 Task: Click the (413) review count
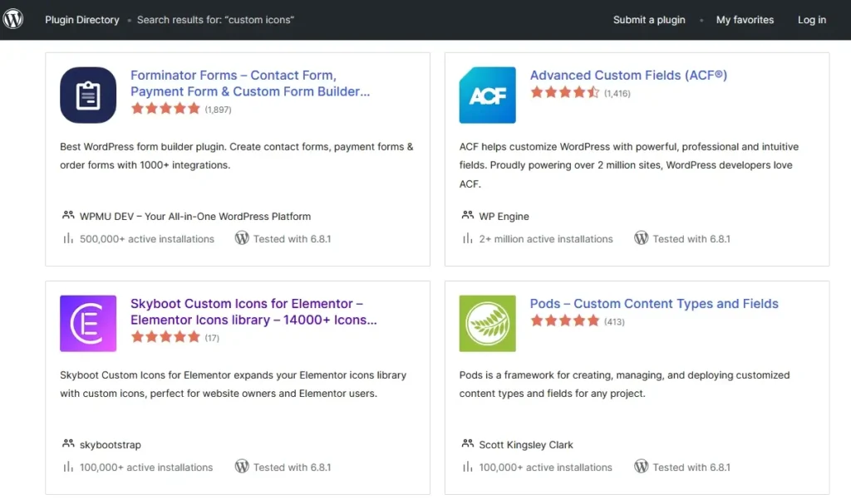pos(614,321)
